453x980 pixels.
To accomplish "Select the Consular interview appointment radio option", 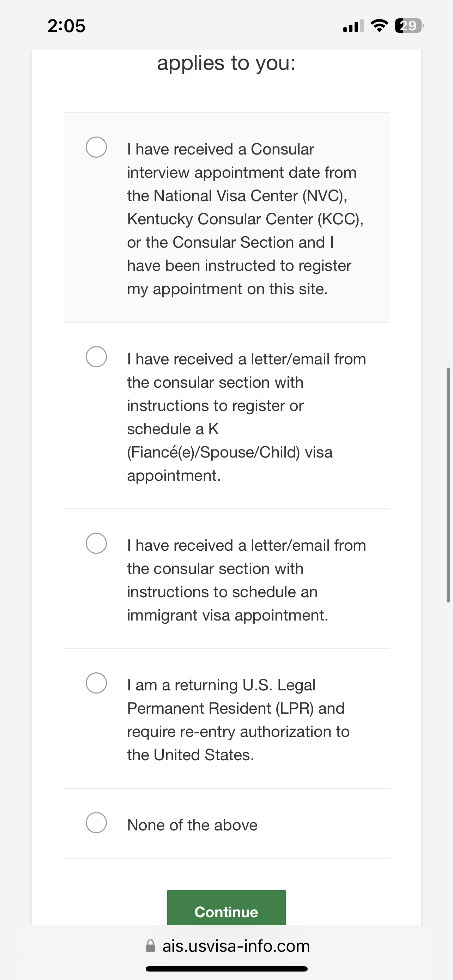I will coord(96,147).
